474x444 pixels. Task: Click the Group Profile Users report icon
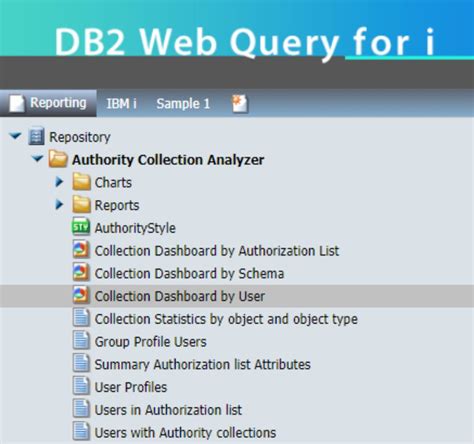pos(81,341)
